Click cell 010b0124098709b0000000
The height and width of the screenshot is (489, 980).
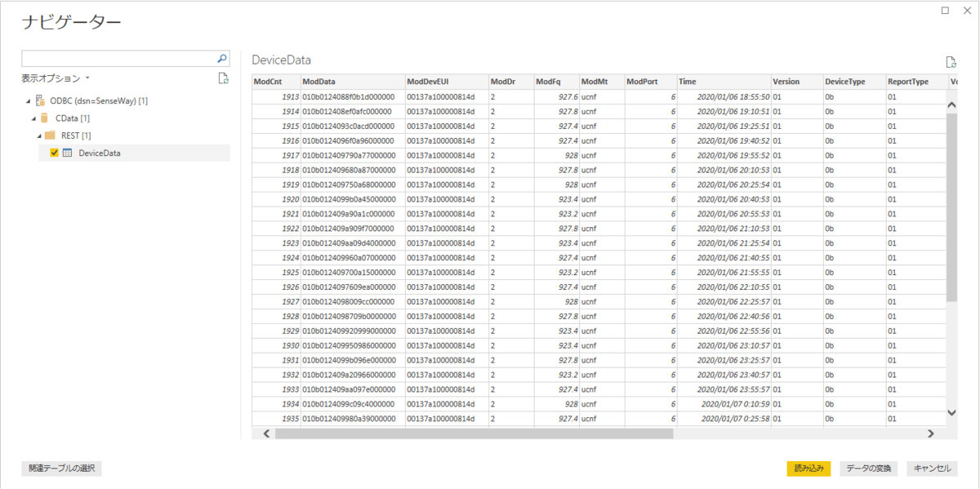coord(353,317)
